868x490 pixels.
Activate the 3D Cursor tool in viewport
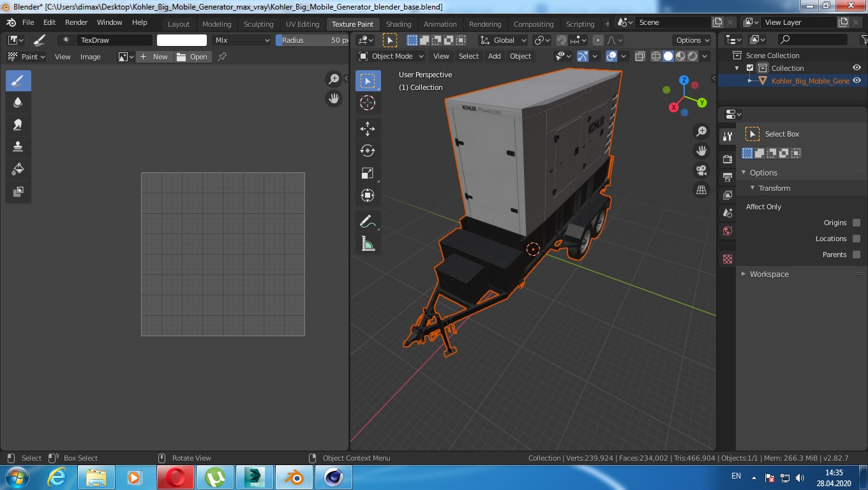pos(368,103)
